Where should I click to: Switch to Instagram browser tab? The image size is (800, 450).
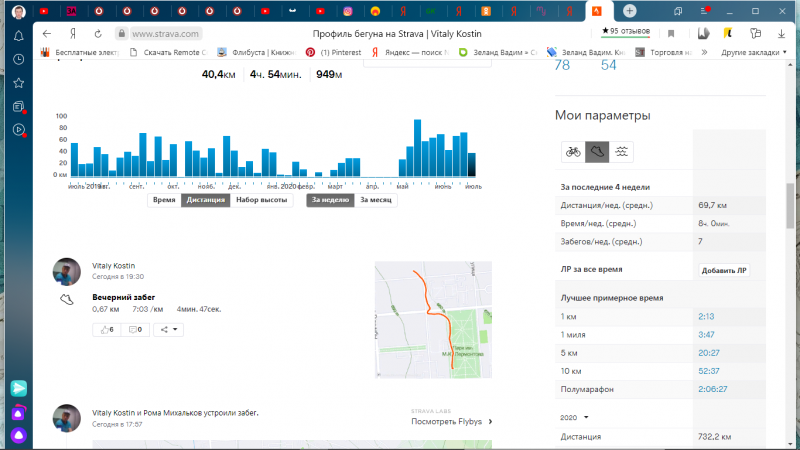coord(348,11)
